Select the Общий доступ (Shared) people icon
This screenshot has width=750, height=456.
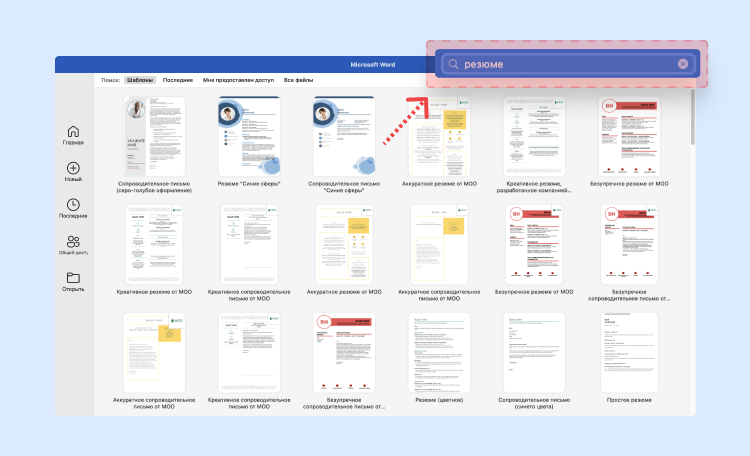(73, 242)
